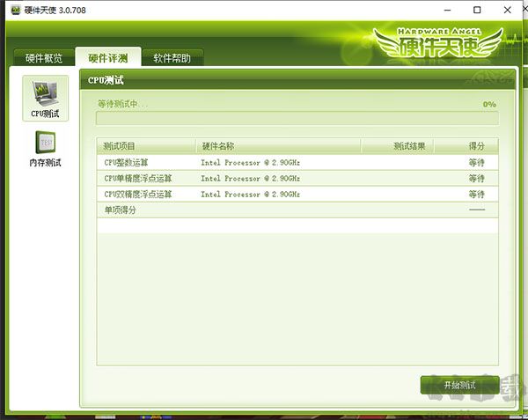Click the Hardware Angel winged logo
This screenshot has height=420, width=528.
[438, 43]
